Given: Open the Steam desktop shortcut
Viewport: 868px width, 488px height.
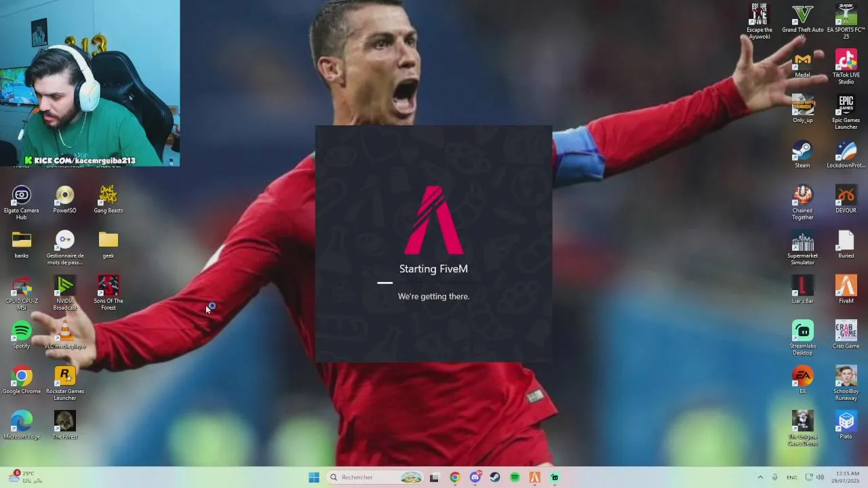Looking at the screenshot, I should (x=802, y=154).
